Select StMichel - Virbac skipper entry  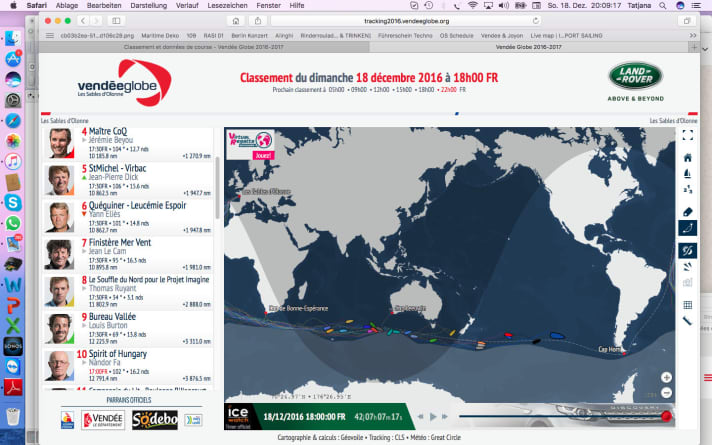pyautogui.click(x=128, y=181)
